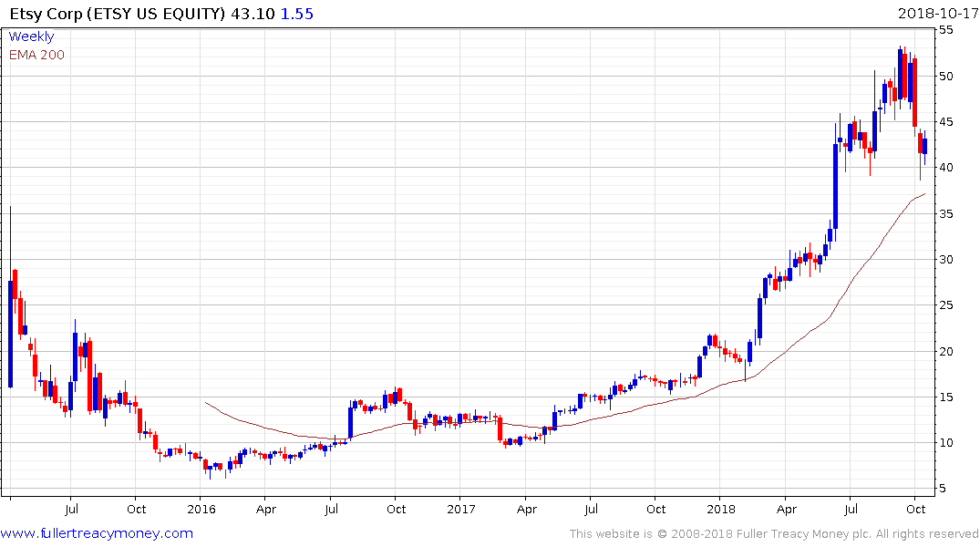Click the y-axis label 35

click(945, 214)
